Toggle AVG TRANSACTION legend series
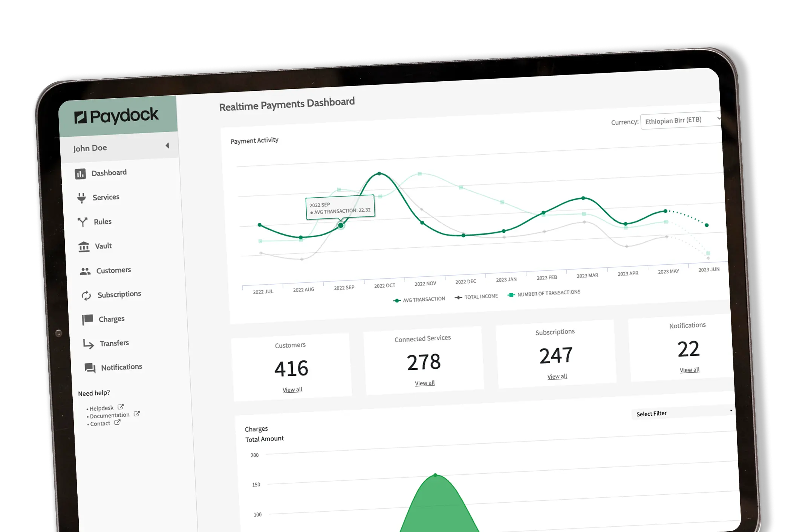 pyautogui.click(x=419, y=300)
